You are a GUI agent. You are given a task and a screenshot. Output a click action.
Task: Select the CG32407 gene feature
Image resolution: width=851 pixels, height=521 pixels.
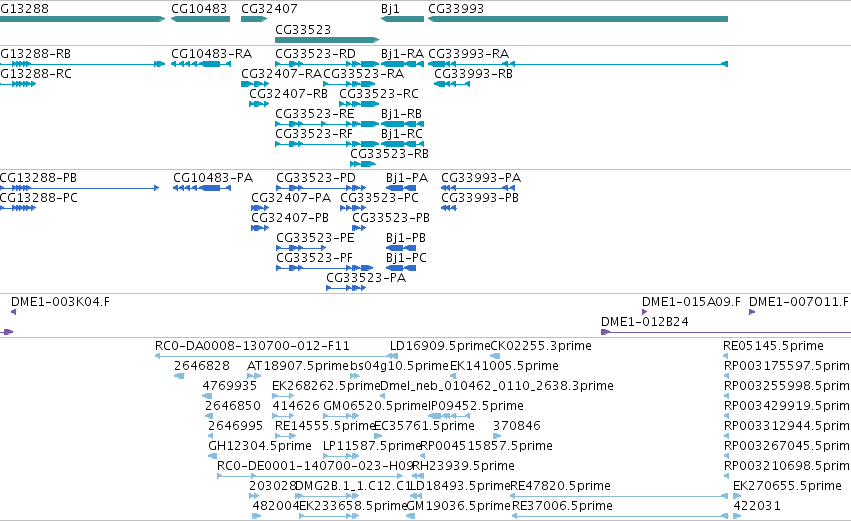254,19
